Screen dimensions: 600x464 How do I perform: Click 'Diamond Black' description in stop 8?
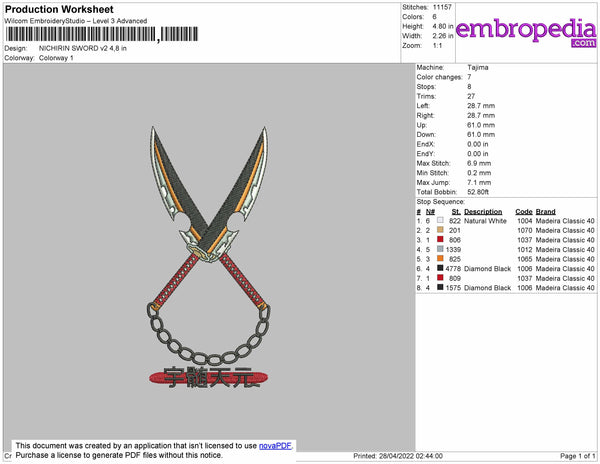pyautogui.click(x=488, y=288)
